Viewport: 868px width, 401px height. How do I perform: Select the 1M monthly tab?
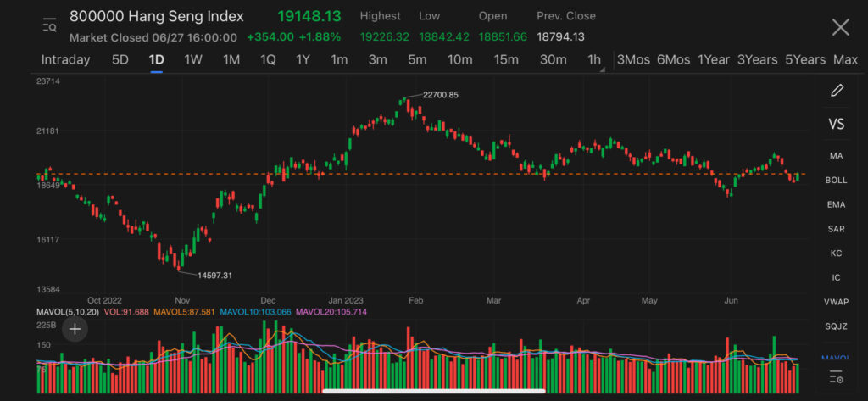point(231,60)
